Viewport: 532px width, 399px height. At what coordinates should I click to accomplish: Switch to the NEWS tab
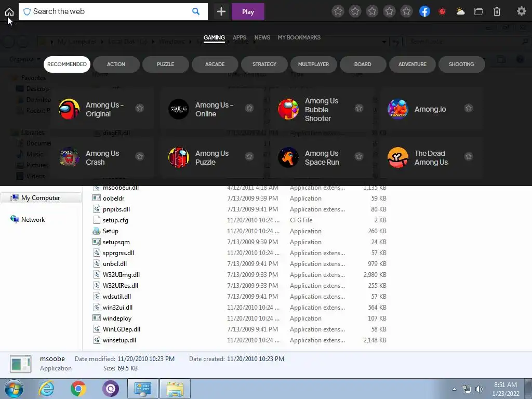(x=262, y=37)
